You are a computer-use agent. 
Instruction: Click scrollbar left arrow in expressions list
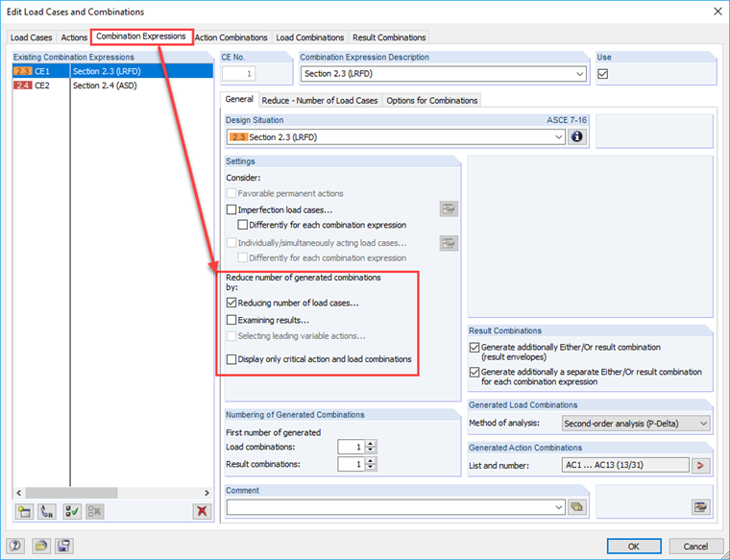(x=19, y=493)
